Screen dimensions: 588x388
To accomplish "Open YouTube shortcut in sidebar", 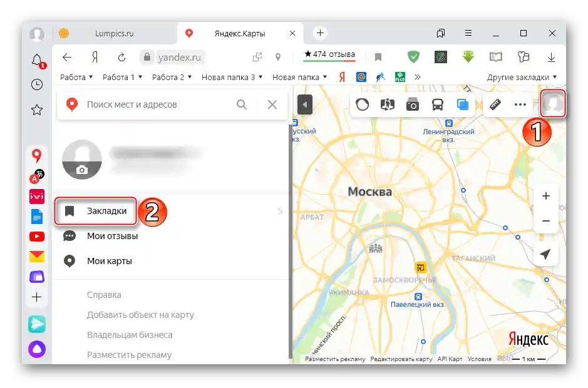I will (37, 237).
